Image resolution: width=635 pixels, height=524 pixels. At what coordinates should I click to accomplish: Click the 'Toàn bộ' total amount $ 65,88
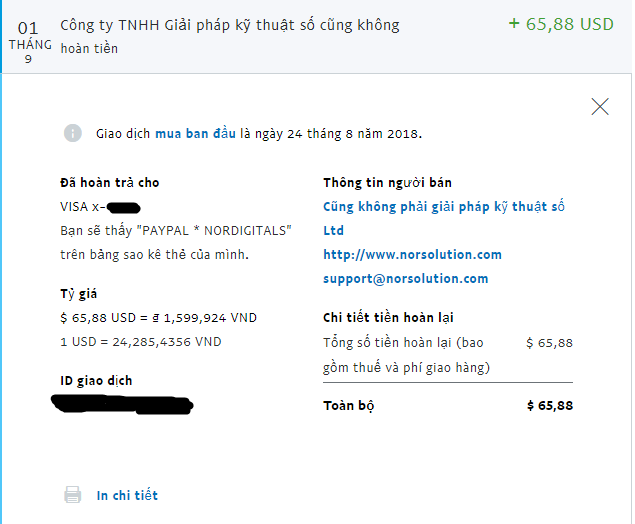550,405
